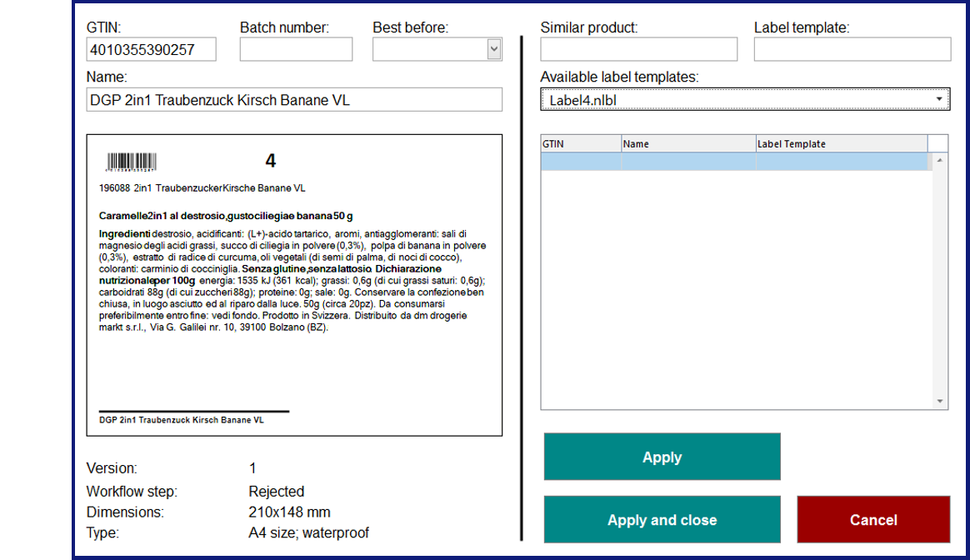Click the barcode in the label preview
970x560 pixels.
point(132,162)
